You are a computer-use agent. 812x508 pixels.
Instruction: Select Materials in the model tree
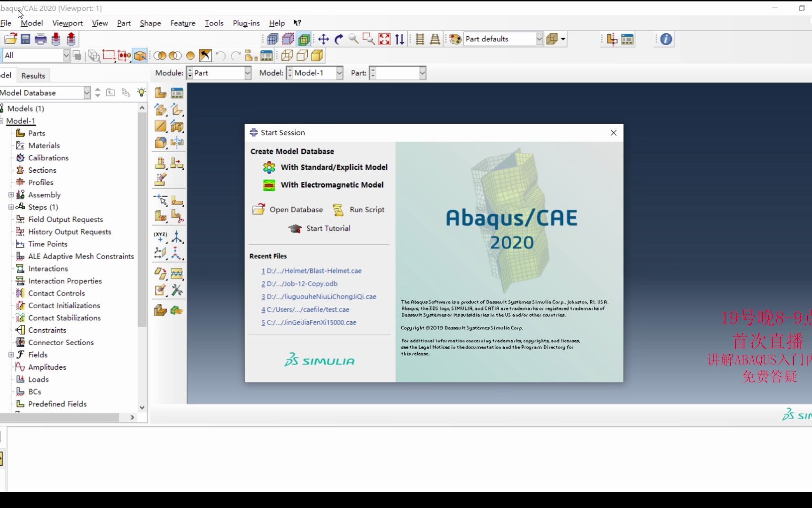coord(44,145)
